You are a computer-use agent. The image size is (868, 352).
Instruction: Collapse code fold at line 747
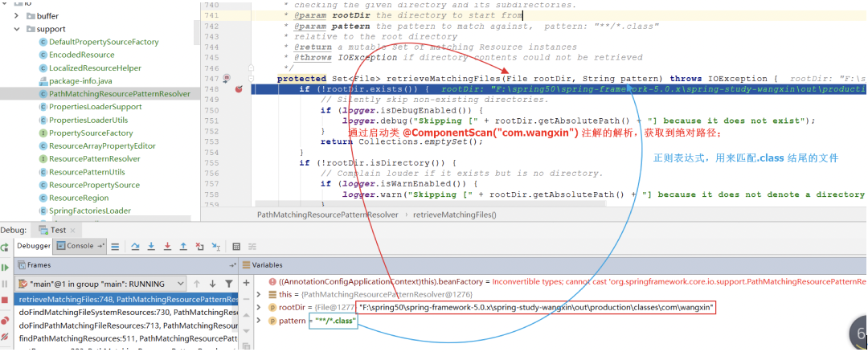click(x=252, y=79)
